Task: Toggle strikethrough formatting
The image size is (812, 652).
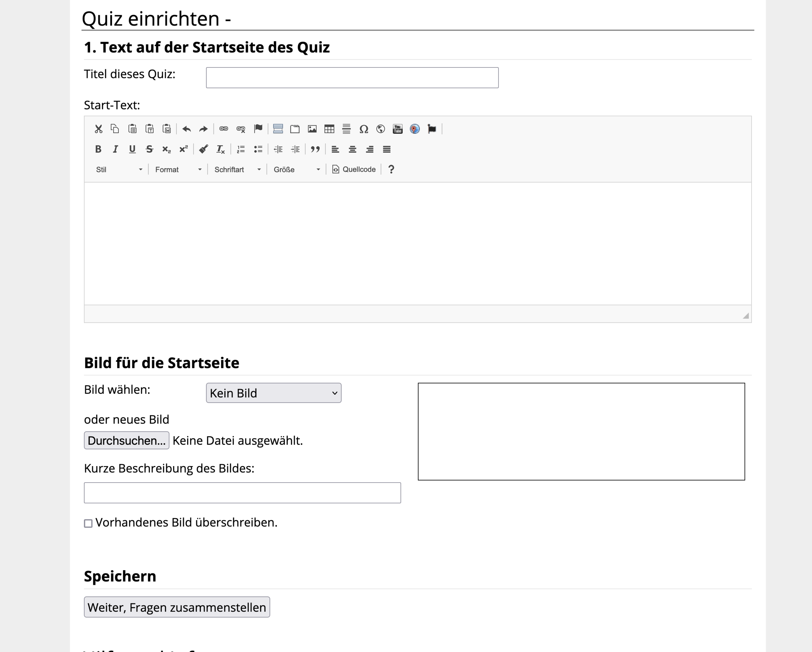Action: tap(149, 149)
